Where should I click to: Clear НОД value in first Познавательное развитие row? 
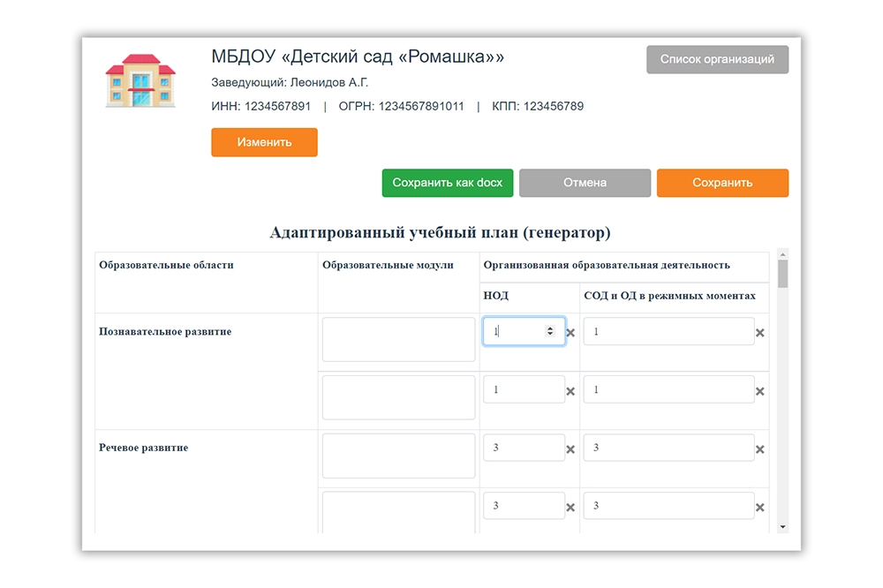click(x=570, y=333)
